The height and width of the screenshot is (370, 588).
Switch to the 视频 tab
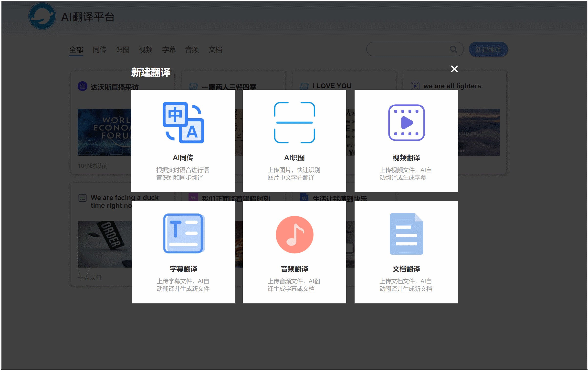click(x=146, y=50)
